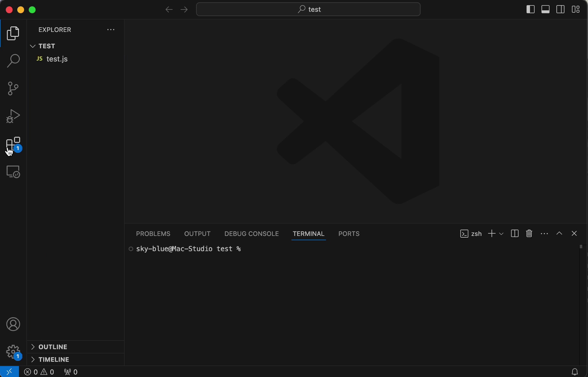
Task: Switch to the Debug Console tab
Action: 252,234
